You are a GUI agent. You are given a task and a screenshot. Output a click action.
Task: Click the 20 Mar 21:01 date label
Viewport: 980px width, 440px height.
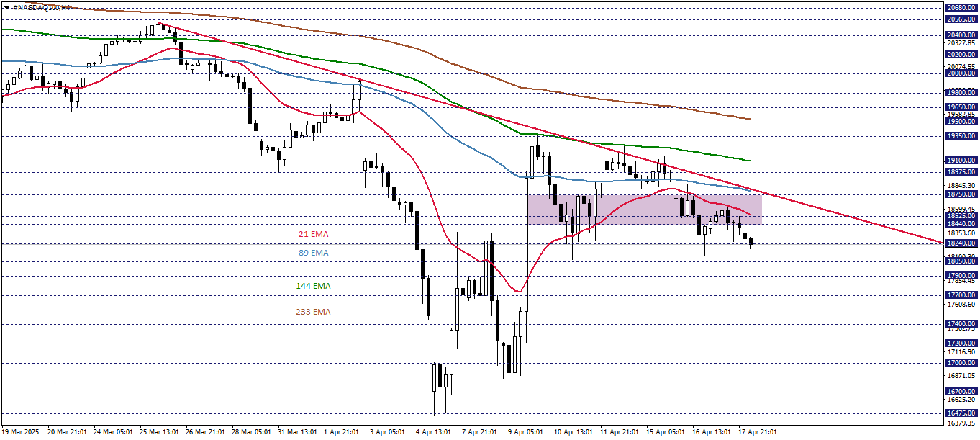(67, 432)
